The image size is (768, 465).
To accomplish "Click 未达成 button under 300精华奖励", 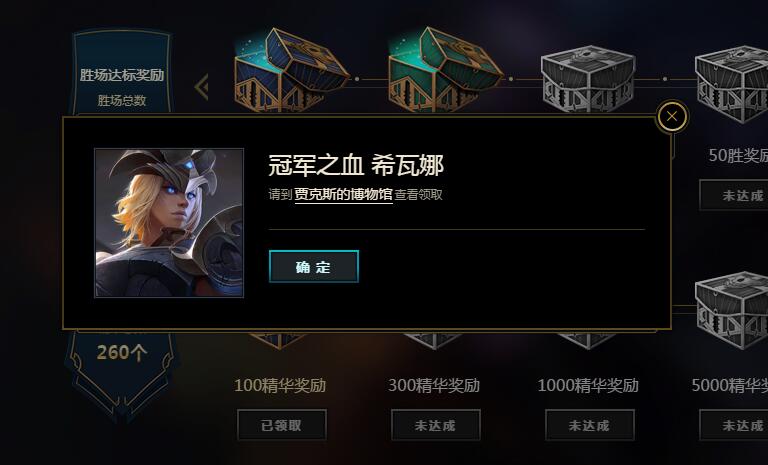I will 435,425.
